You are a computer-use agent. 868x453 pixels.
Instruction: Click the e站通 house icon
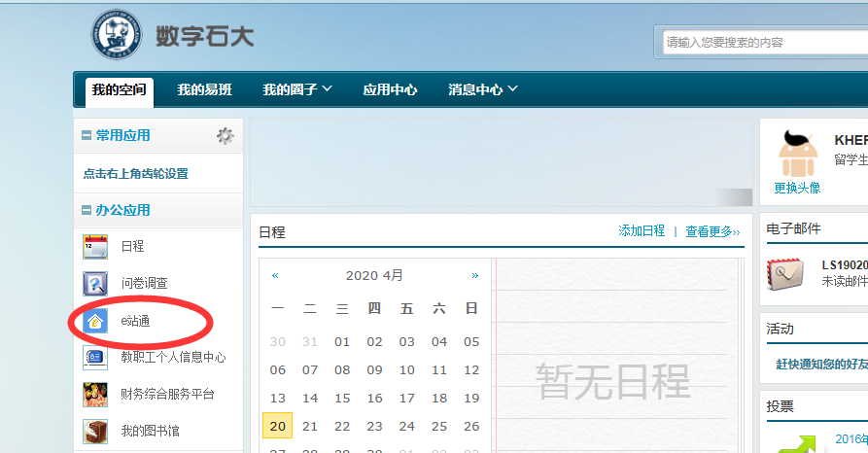[x=95, y=321]
